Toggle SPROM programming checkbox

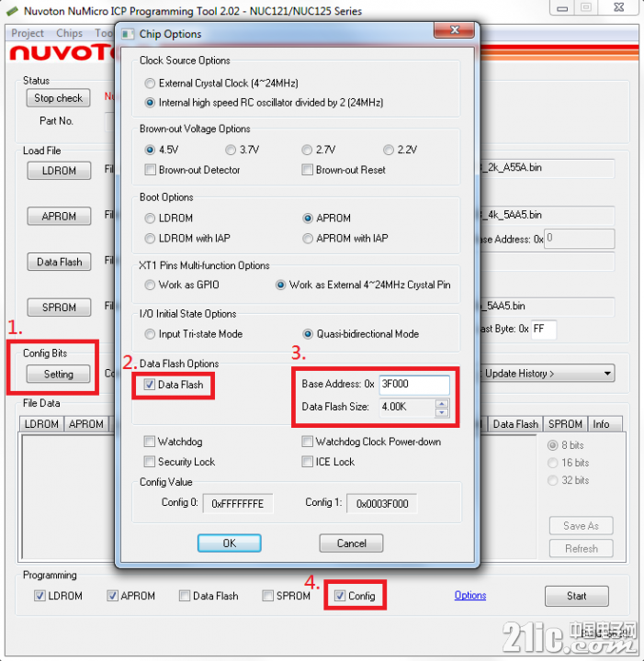point(267,596)
